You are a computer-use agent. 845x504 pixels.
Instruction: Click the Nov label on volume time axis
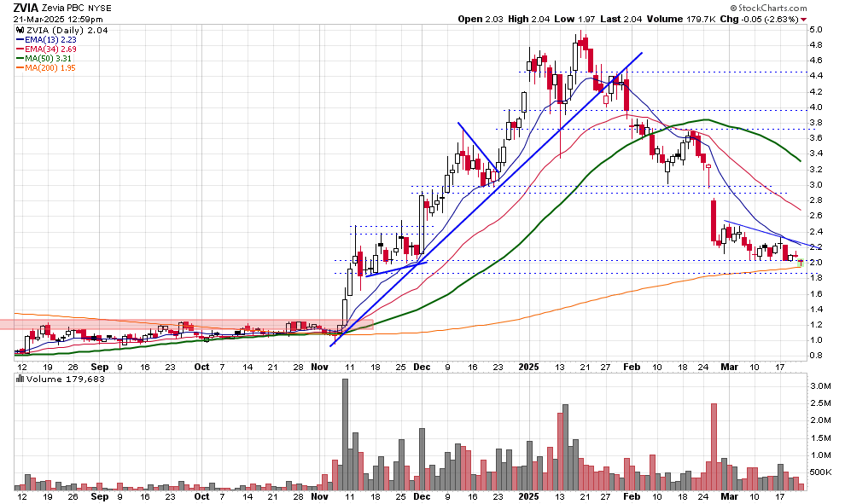pyautogui.click(x=319, y=495)
